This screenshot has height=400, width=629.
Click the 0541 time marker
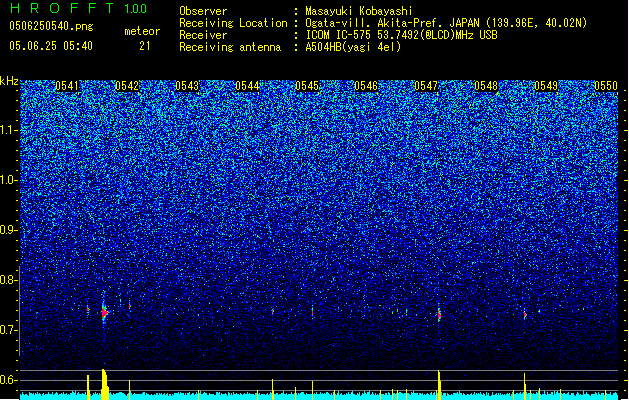(x=67, y=86)
